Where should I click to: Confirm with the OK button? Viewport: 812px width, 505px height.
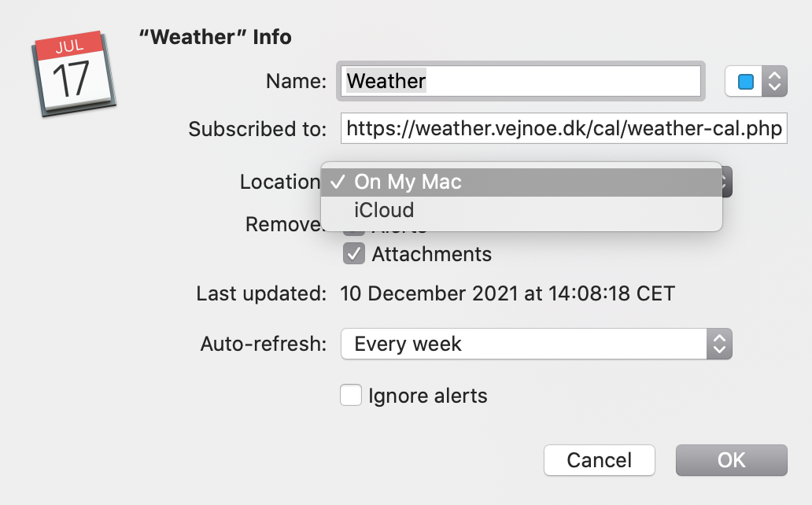coord(731,460)
